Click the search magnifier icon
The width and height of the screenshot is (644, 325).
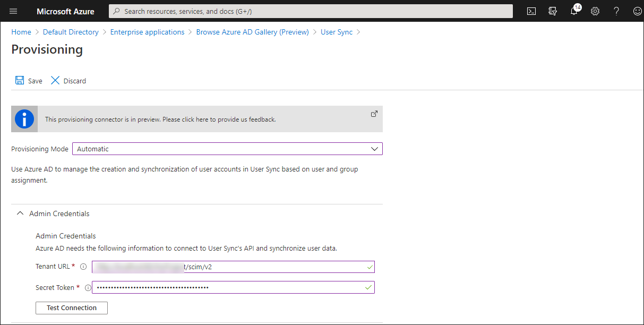point(117,11)
